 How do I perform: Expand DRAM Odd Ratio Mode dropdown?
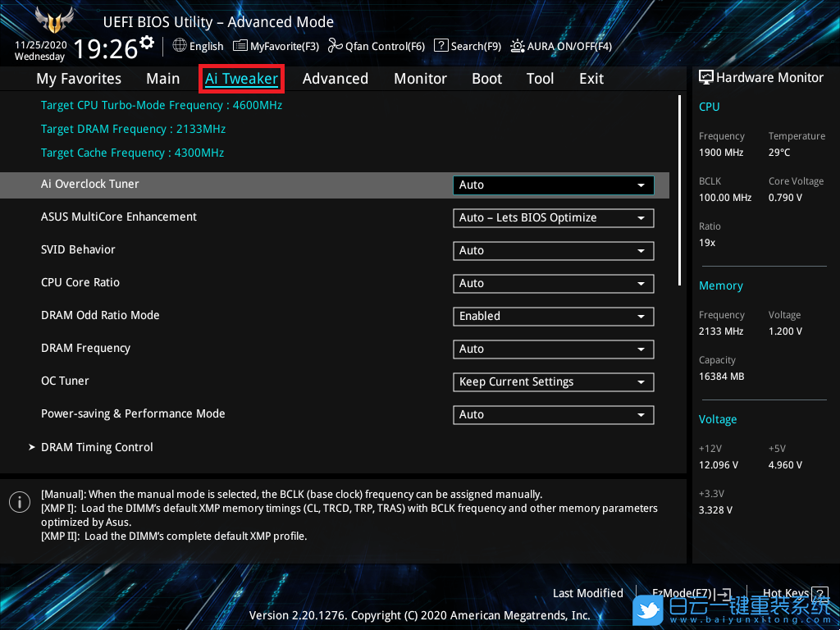pos(553,316)
